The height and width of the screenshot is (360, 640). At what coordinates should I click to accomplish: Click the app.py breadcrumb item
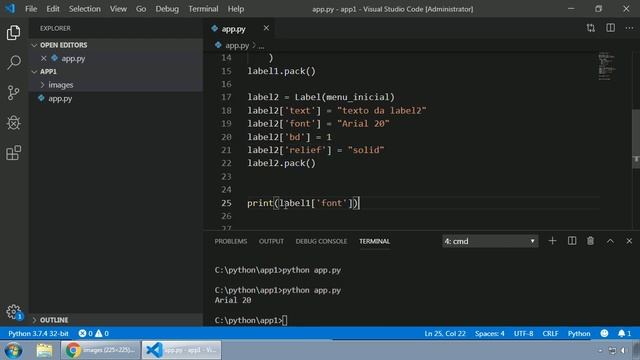(237, 46)
